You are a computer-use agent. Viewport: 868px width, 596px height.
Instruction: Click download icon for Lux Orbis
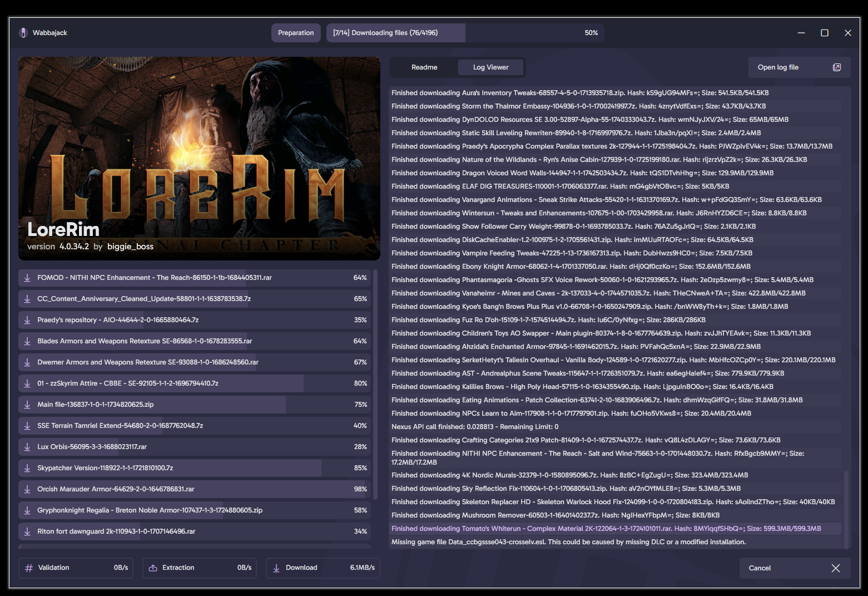[27, 447]
